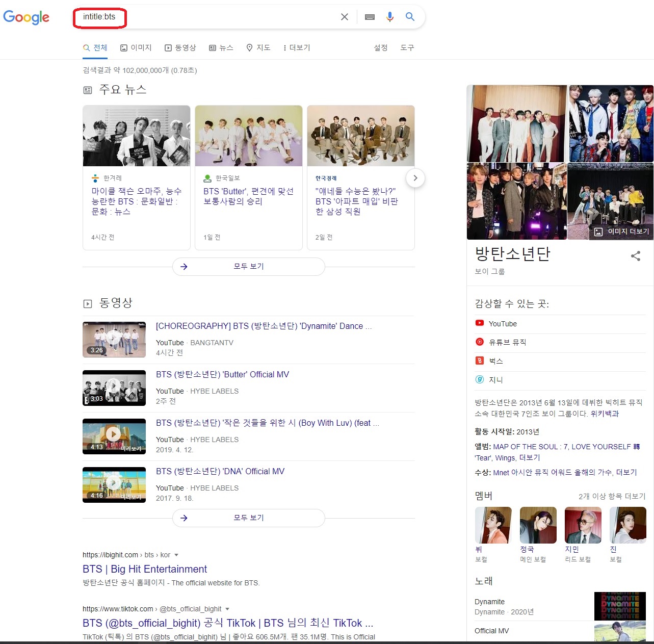Image resolution: width=654 pixels, height=644 pixels.
Task: Select member 정국 photo
Action: point(538,525)
